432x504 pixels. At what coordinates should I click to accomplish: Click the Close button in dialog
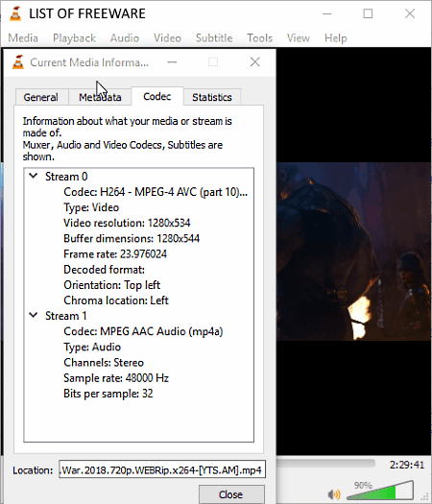(231, 494)
